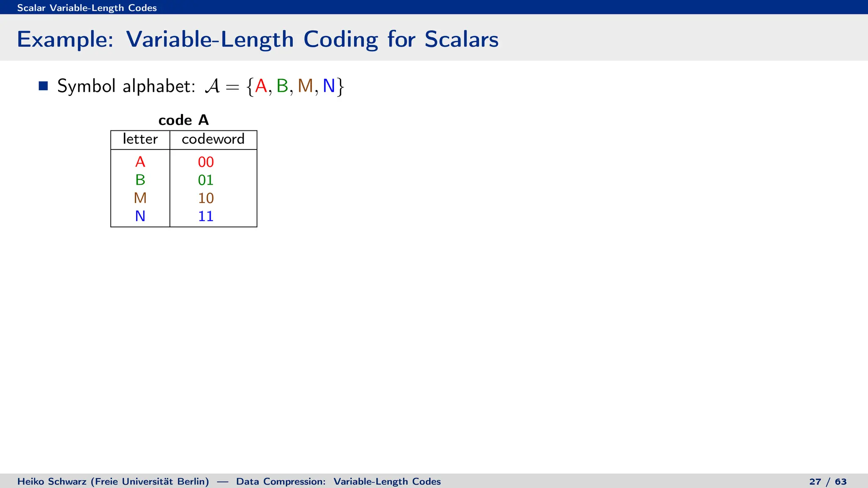Click the 'letter' column header
Image resolution: width=868 pixels, height=488 pixels.
[140, 139]
